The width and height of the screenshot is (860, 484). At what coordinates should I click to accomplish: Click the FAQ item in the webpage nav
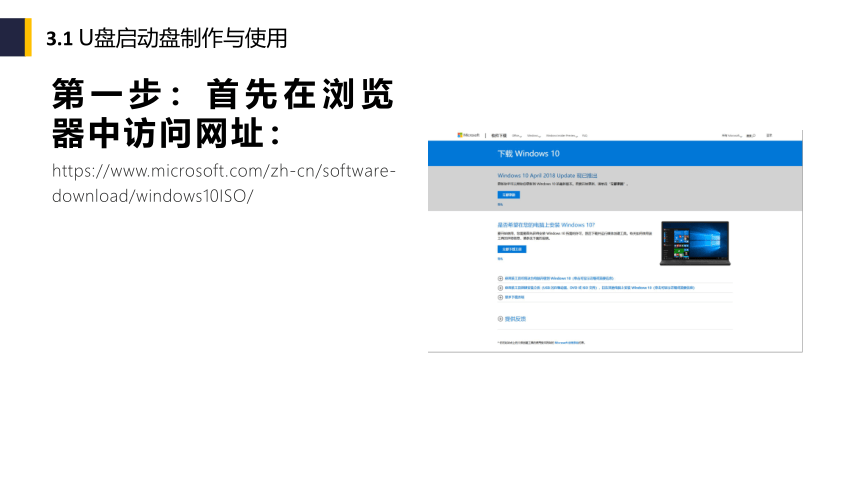click(x=585, y=136)
